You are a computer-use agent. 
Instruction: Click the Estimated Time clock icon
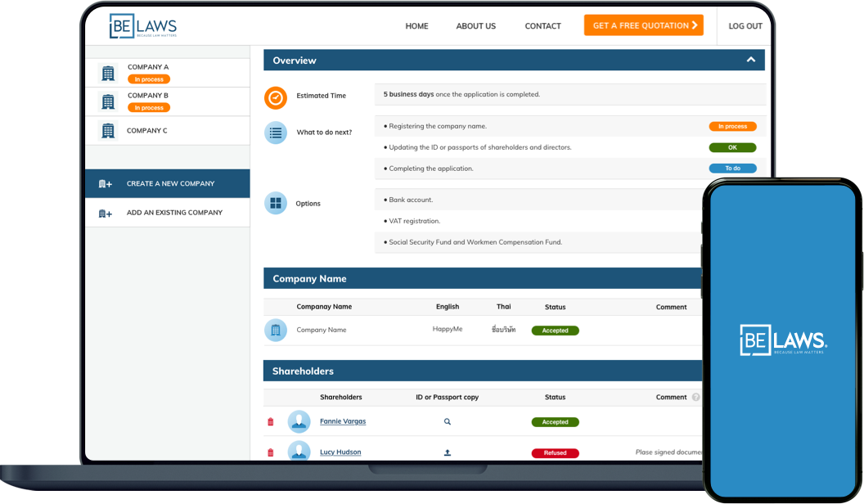[276, 97]
